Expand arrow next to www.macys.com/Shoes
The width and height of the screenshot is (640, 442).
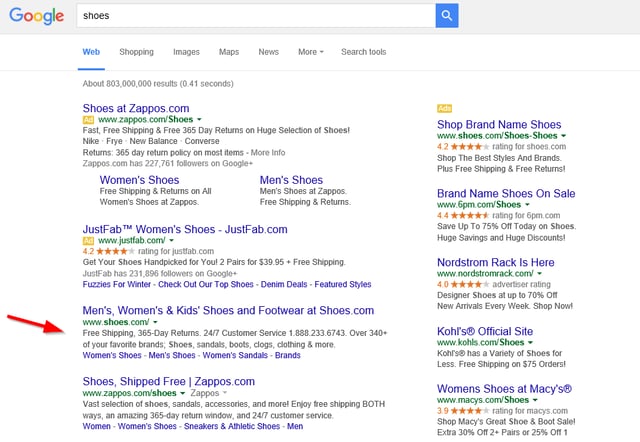(535, 400)
